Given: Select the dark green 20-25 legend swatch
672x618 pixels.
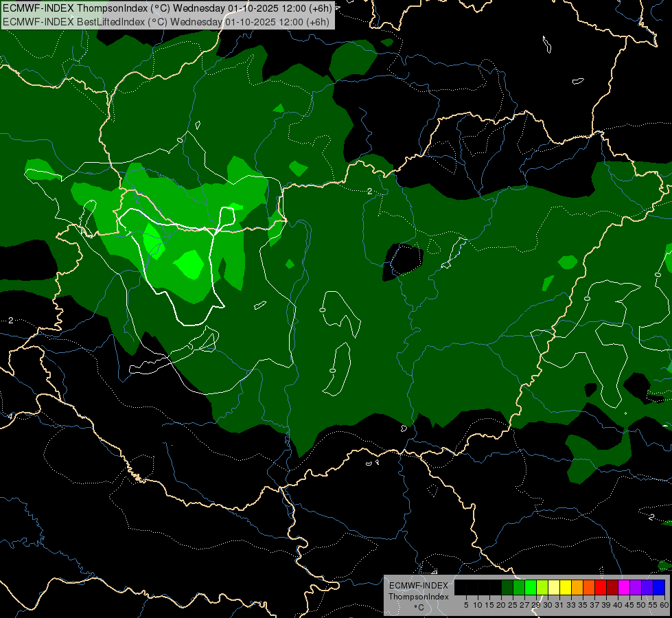Looking at the screenshot, I should click(x=507, y=587).
